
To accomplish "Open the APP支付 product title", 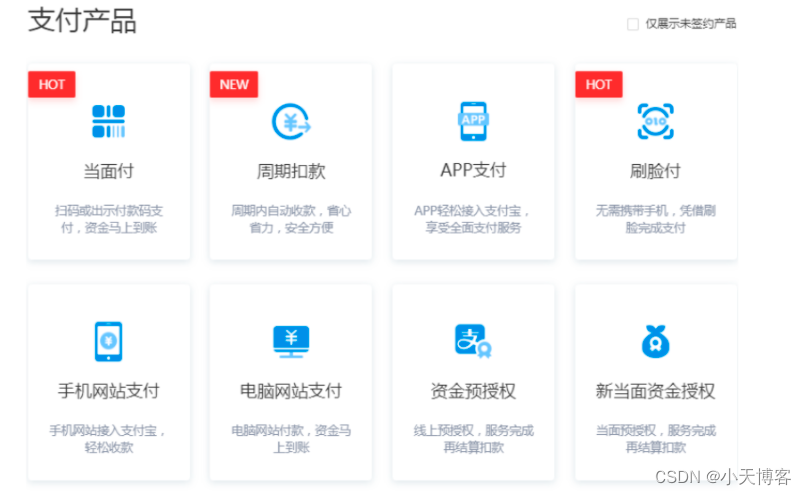I will [x=473, y=170].
